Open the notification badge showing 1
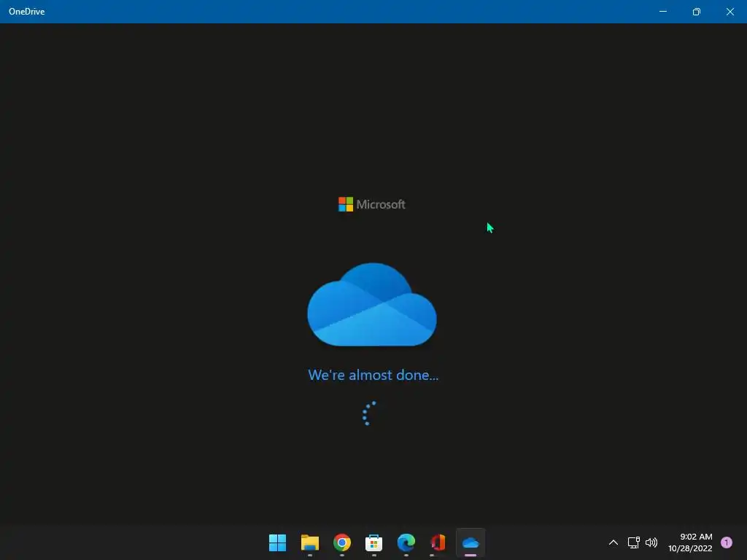This screenshot has height=560, width=747. pyautogui.click(x=727, y=542)
